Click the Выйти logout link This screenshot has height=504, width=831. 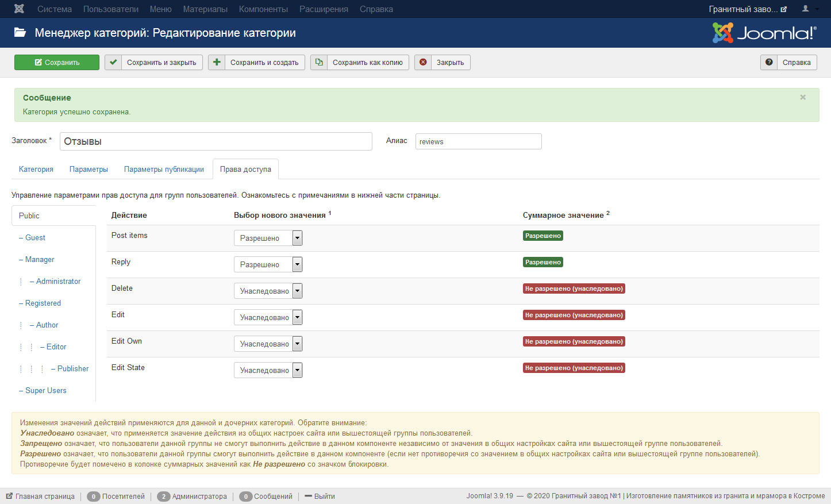coord(320,496)
